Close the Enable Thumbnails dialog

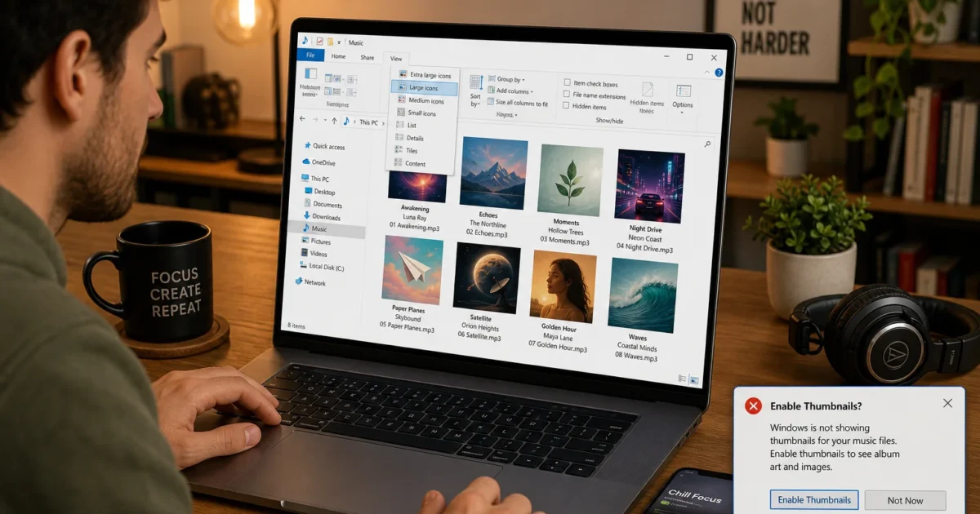(x=947, y=403)
